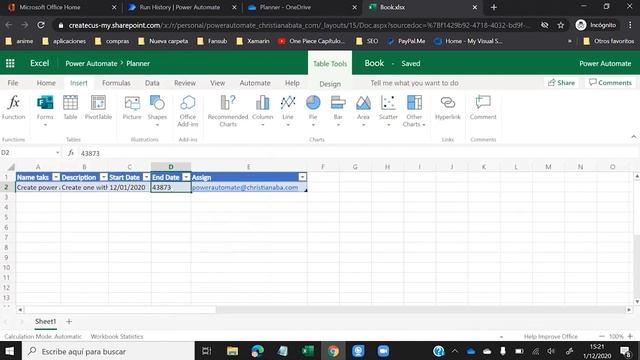
Task: Insert a Table from the ribbon
Action: pos(70,107)
